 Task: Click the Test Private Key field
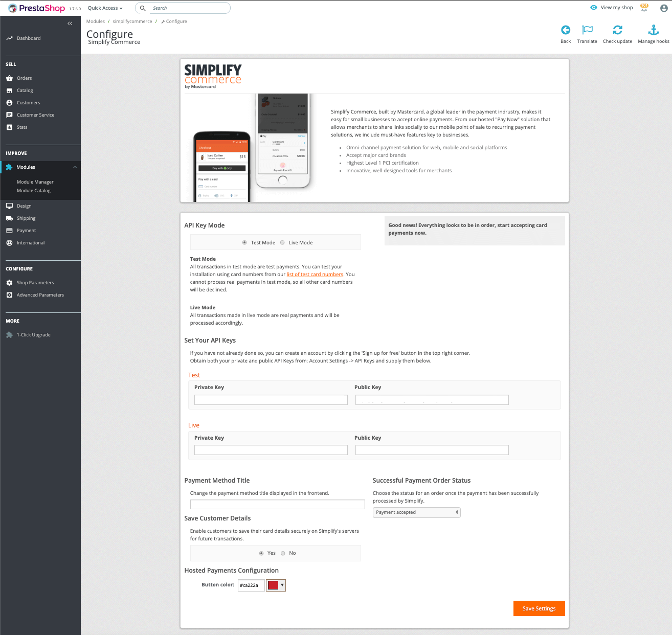(x=271, y=400)
